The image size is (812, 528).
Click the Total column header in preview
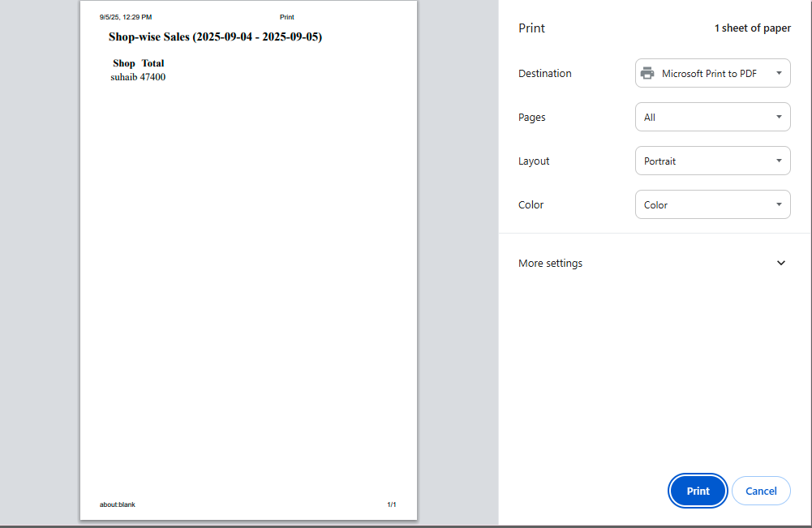click(153, 63)
